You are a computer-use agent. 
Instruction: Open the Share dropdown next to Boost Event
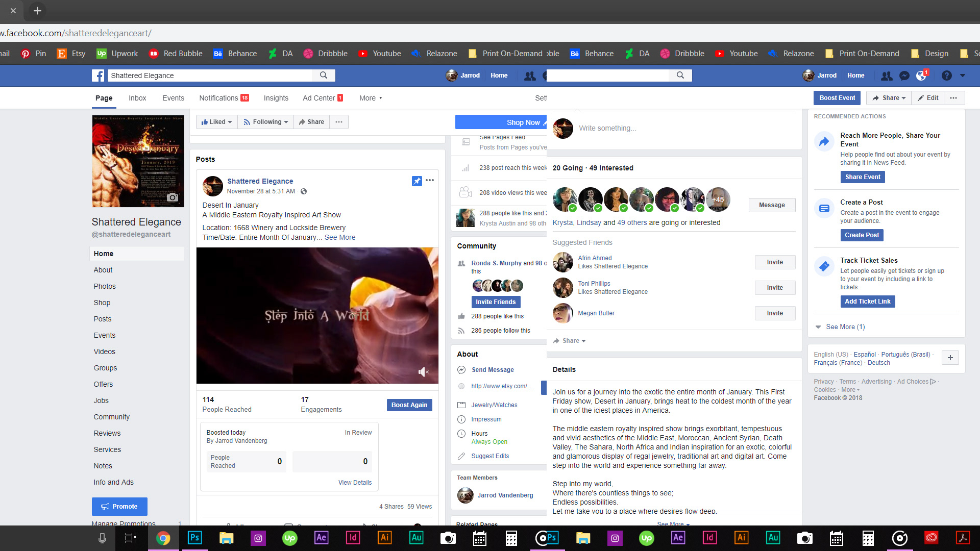coord(889,98)
